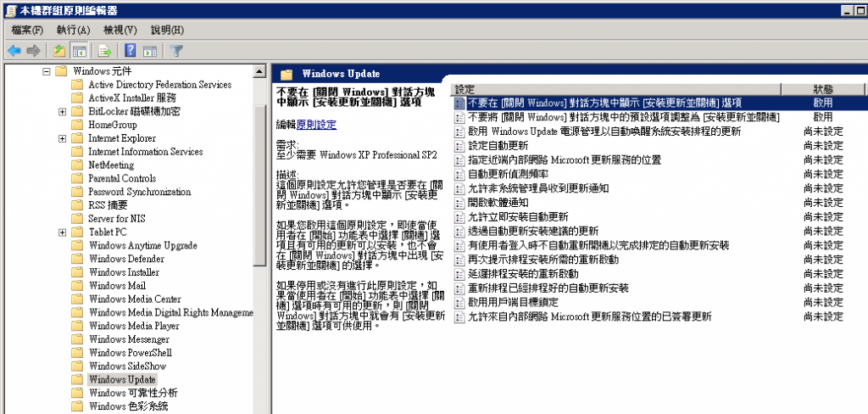The image size is (868, 414).
Task: Expand the BitLocker 磁碟機加密 node
Action: coord(62,111)
